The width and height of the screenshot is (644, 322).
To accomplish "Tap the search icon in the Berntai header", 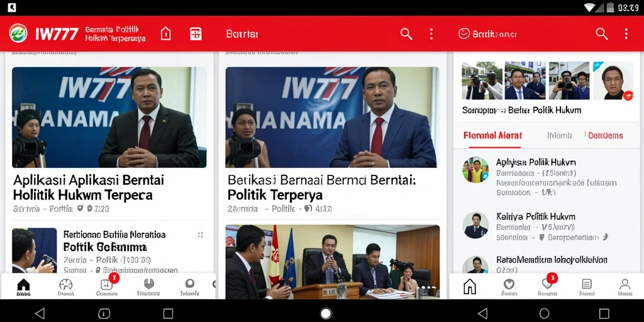I will pyautogui.click(x=406, y=34).
